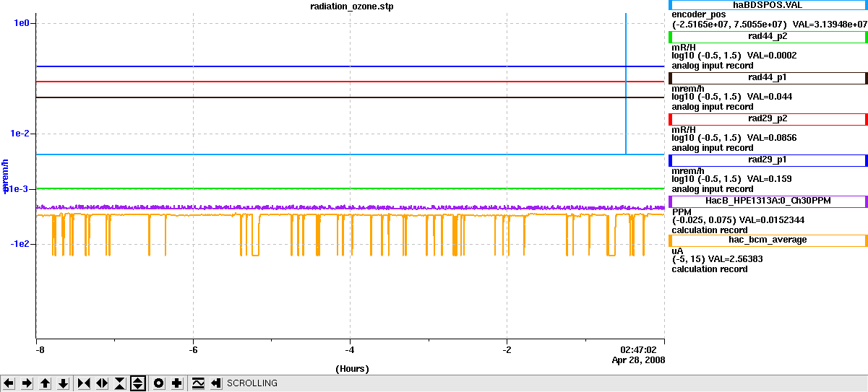Click the VAL=0.044 readout for rad44_p1
Image resolution: width=868 pixels, height=392 pixels.
click(x=769, y=97)
